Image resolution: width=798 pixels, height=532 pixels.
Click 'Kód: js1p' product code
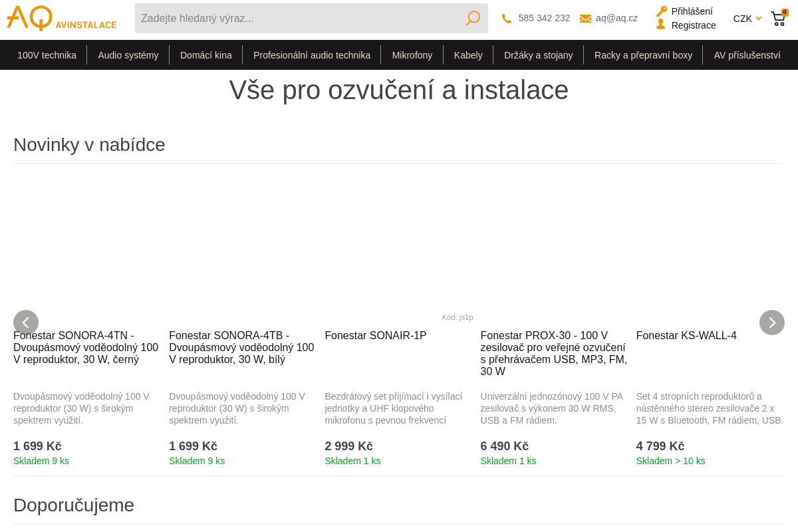458,317
